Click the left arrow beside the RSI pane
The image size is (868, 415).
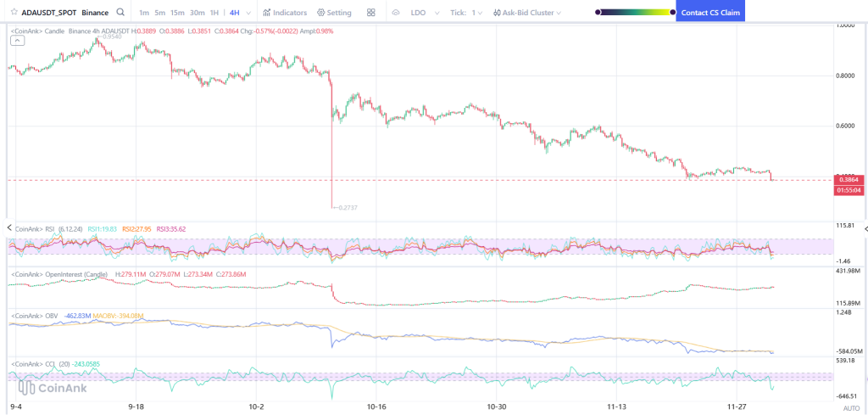point(9,227)
